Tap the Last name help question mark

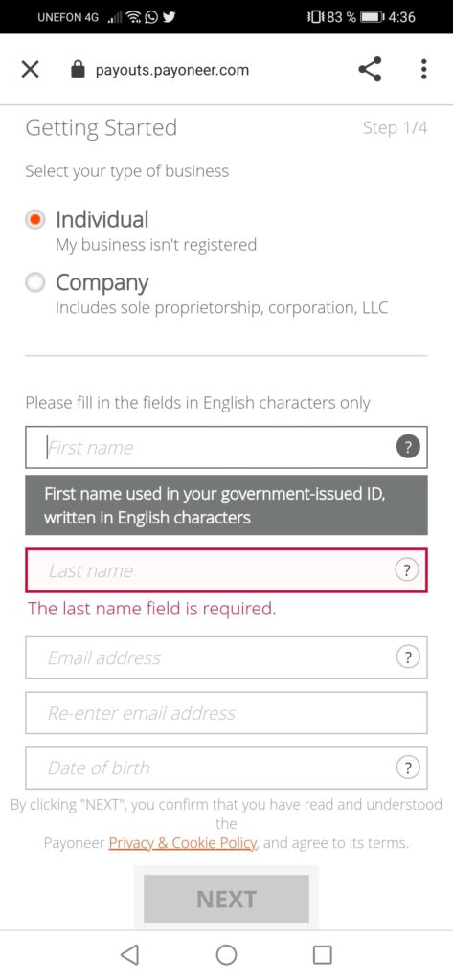coord(407,570)
